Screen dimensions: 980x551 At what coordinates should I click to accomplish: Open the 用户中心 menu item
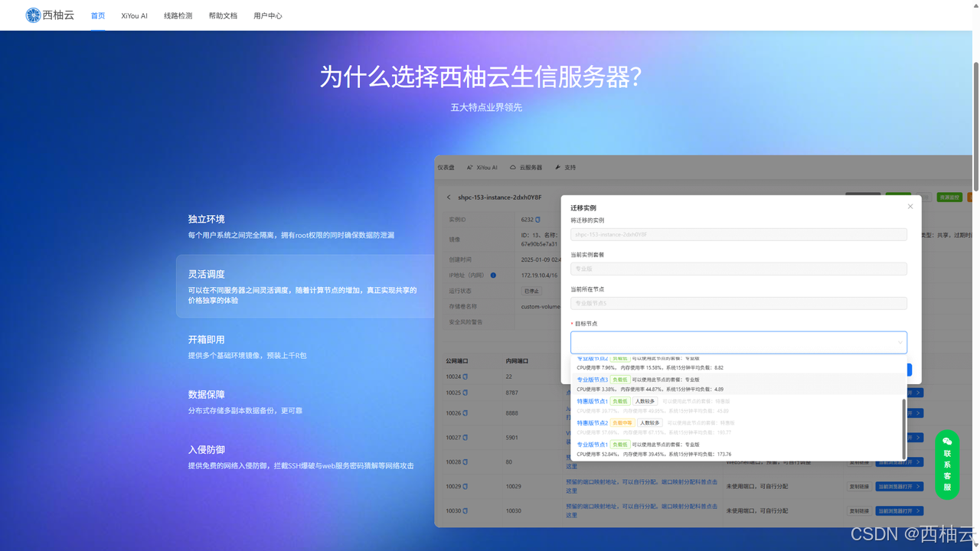pyautogui.click(x=268, y=15)
